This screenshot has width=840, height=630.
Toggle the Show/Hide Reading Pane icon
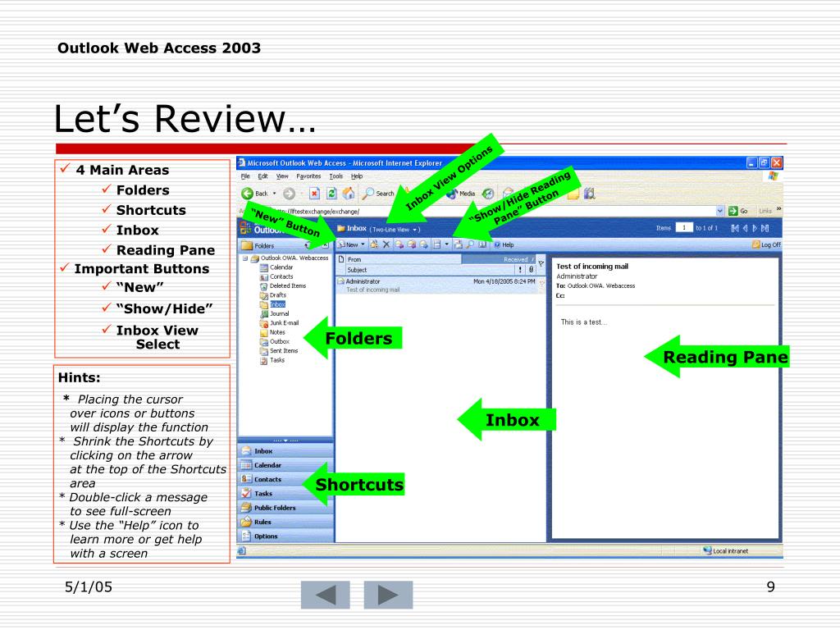(x=459, y=244)
